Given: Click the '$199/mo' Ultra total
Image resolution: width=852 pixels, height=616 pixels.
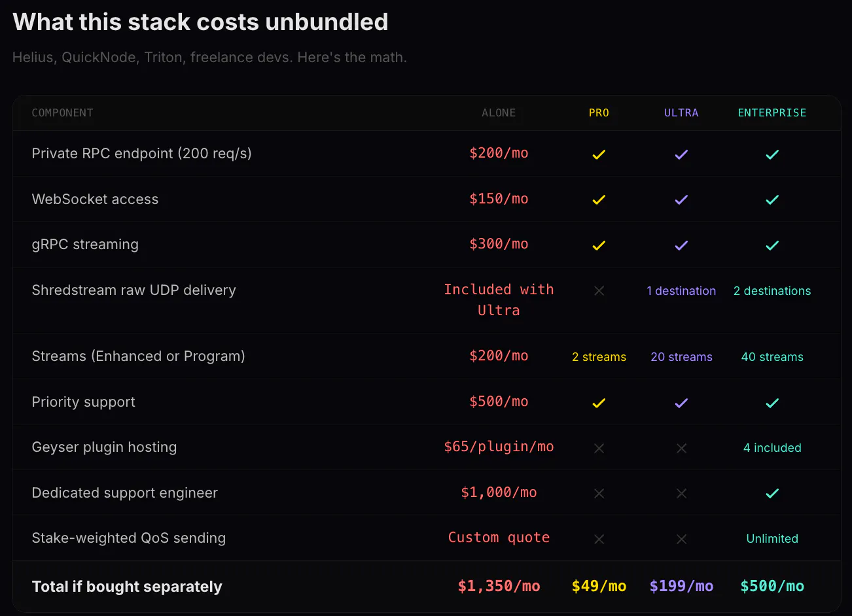Looking at the screenshot, I should (x=681, y=587).
